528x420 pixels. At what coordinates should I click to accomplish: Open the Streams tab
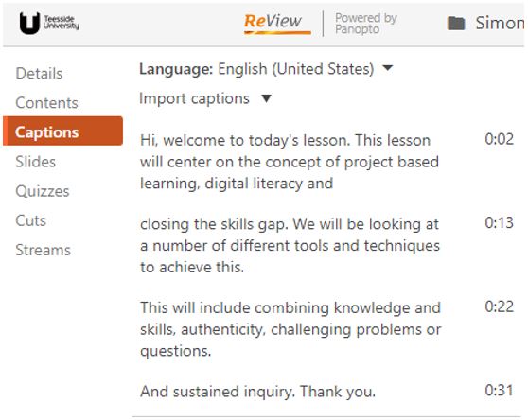[x=44, y=250]
